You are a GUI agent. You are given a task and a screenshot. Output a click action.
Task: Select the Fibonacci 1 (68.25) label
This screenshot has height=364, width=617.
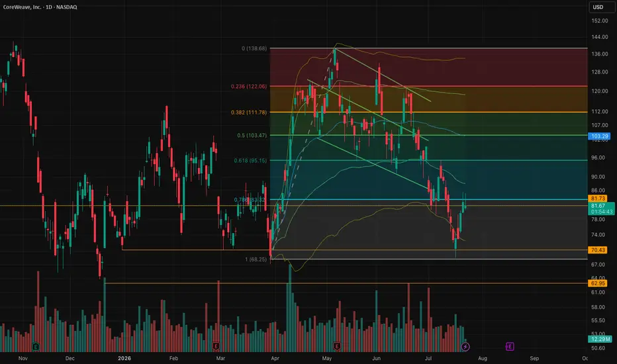pos(256,259)
